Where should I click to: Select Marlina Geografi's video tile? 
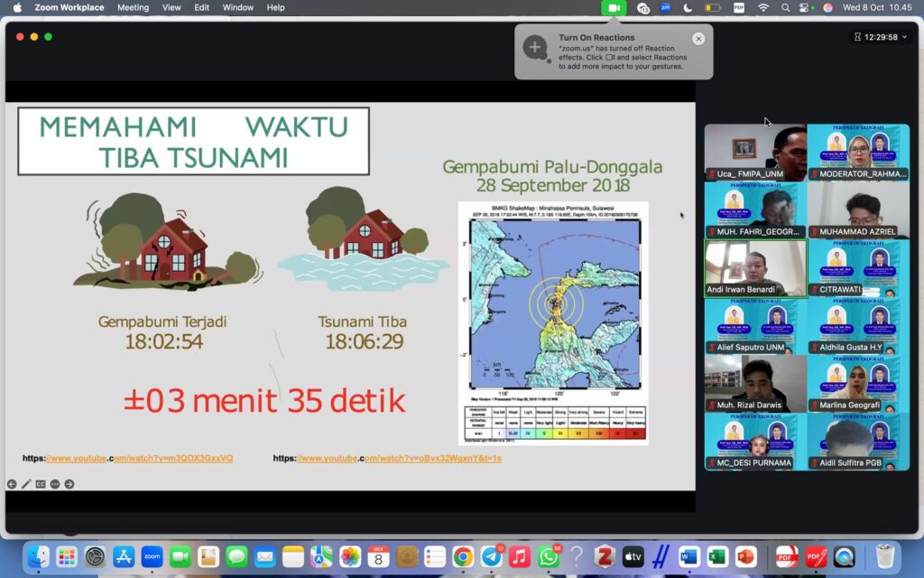858,384
